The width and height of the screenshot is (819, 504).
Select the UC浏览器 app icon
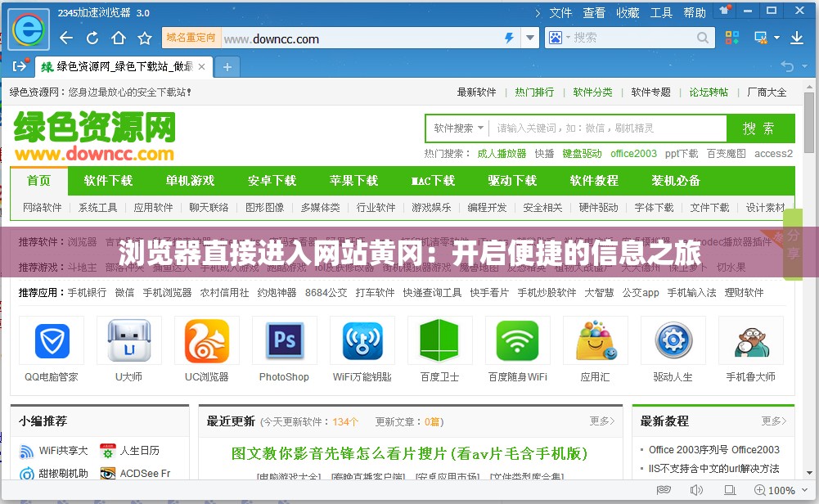206,340
